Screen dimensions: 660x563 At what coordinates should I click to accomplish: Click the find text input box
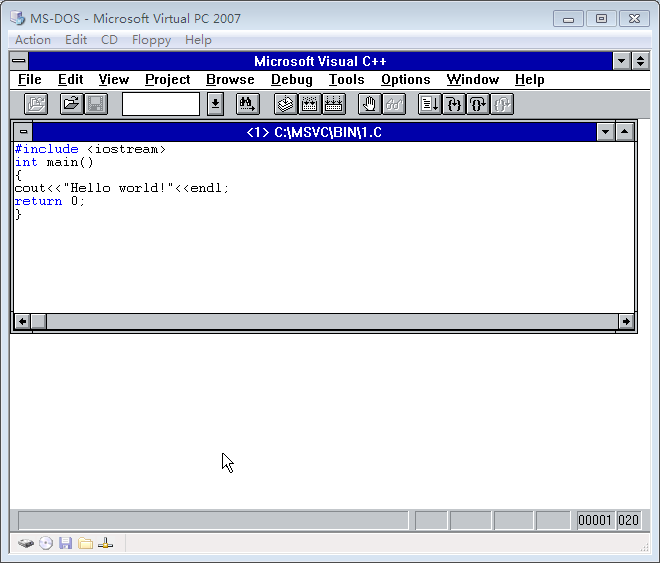(161, 104)
